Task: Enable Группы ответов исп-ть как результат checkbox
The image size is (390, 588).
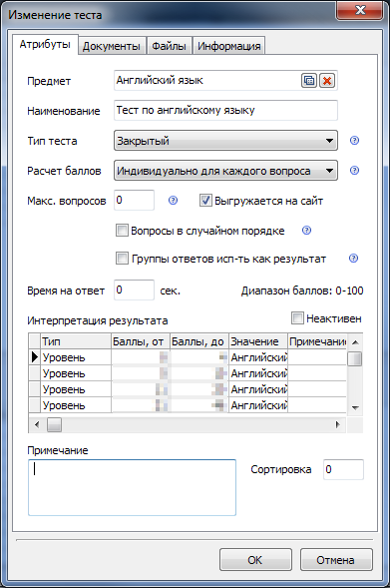Action: point(122,258)
